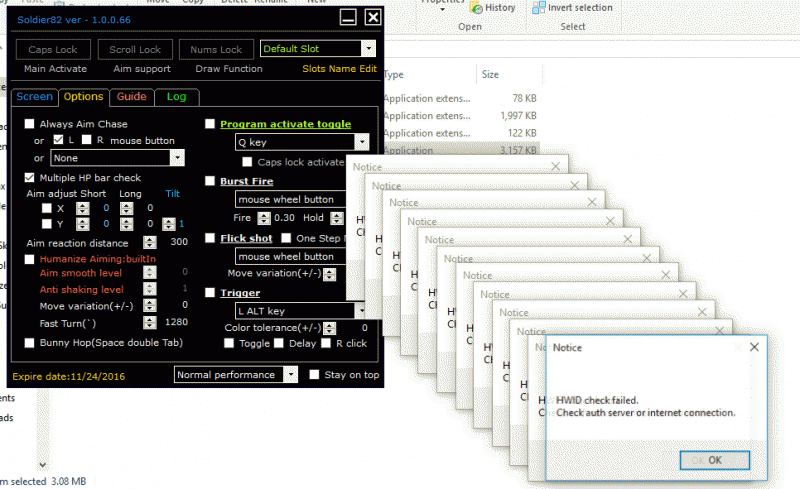Check the R click checkbox
This screenshot has height=489, width=800.
[x=326, y=343]
